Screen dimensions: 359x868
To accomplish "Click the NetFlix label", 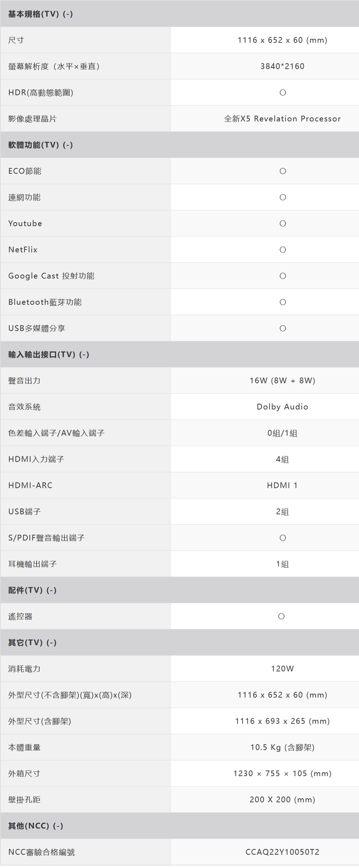I will (x=23, y=250).
